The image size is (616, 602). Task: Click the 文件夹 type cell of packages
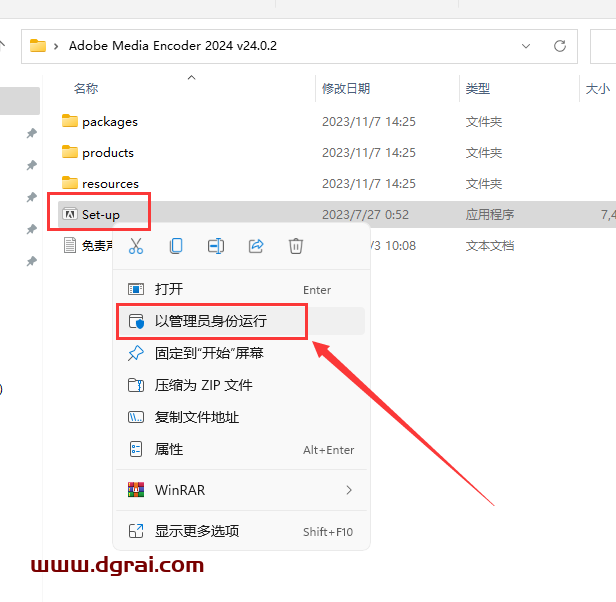click(x=484, y=122)
